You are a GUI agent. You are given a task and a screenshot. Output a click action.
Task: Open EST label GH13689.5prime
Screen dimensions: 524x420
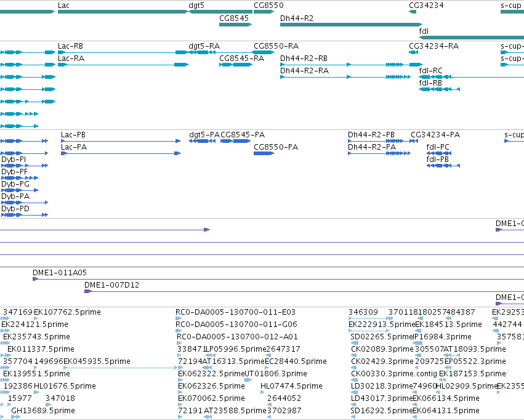click(x=43, y=411)
